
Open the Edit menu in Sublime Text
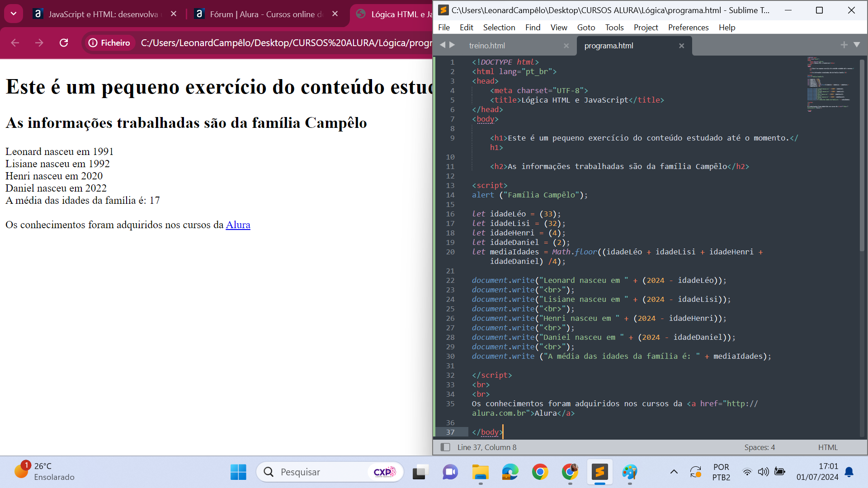coord(466,28)
